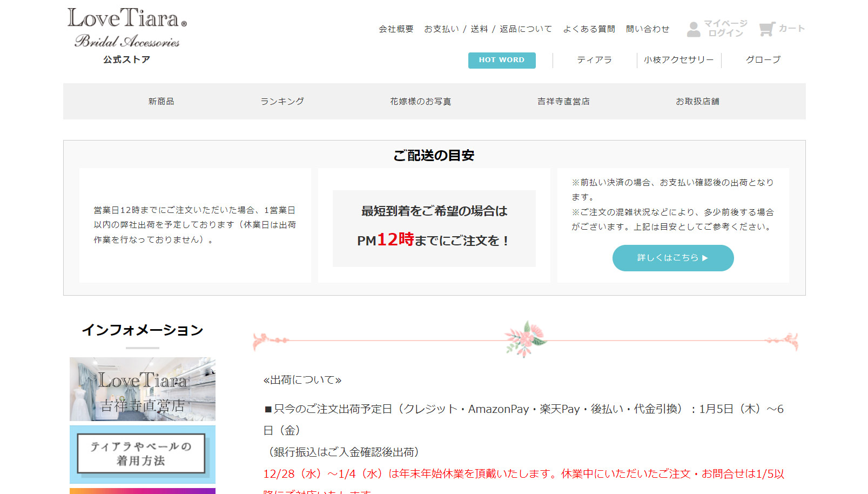This screenshot has height=494, width=868.
Task: Select 小枝アクセサリー in the hot word bar
Action: coord(678,60)
